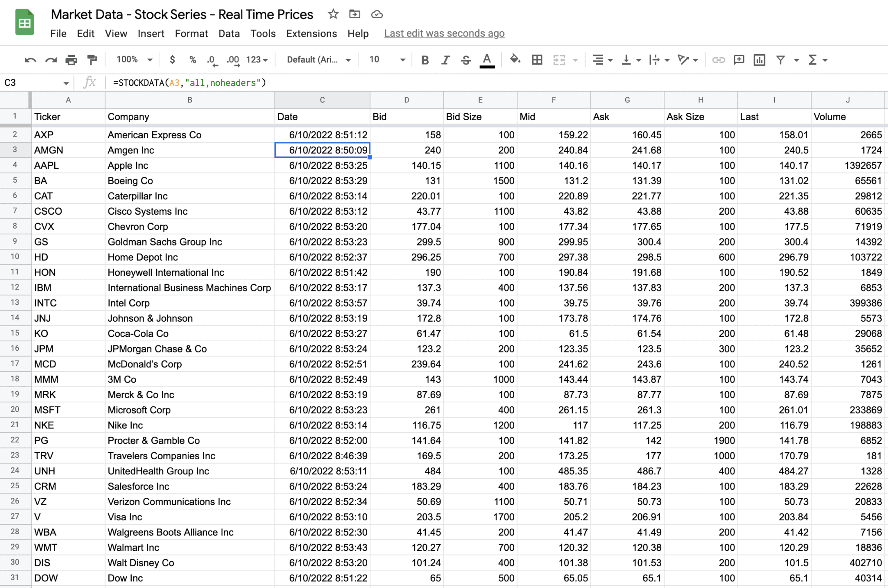This screenshot has width=888, height=588.
Task: Click the Last edit was seconds ago link
Action: [444, 33]
